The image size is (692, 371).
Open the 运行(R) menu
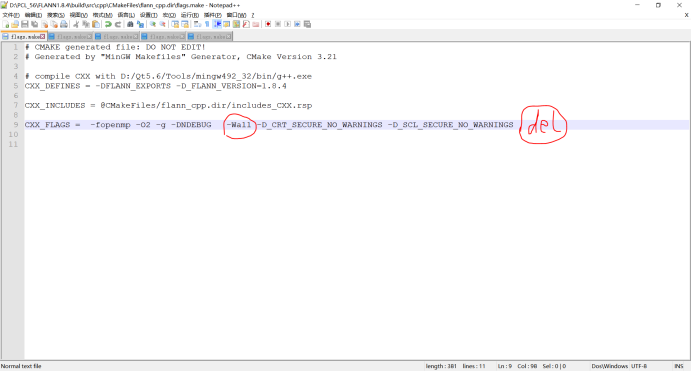[x=189, y=15]
